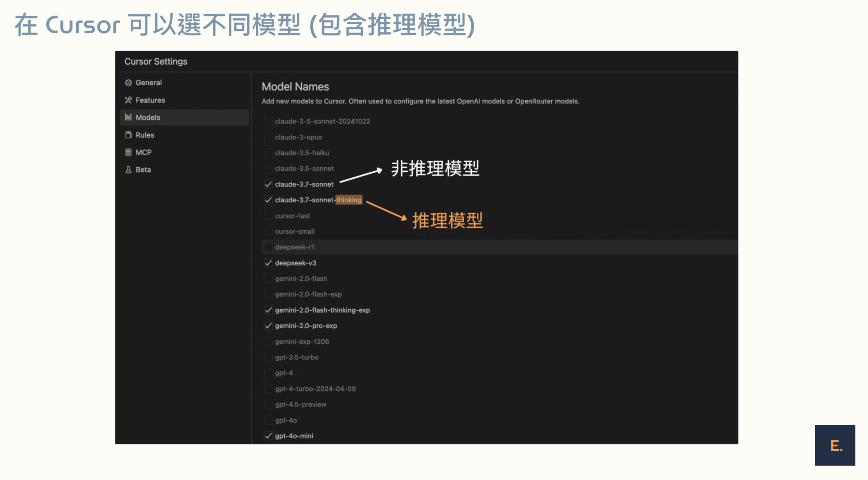The image size is (868, 480).
Task: Enable the cursor-small model checkbox
Action: tap(268, 232)
